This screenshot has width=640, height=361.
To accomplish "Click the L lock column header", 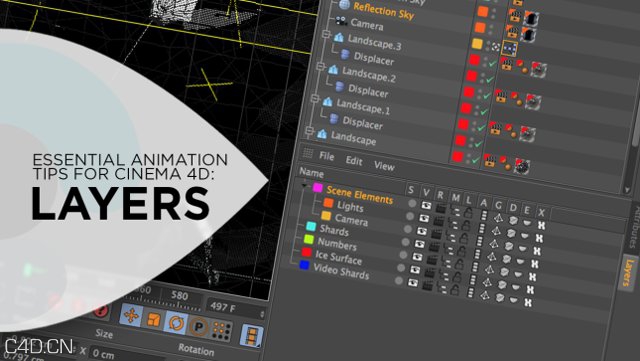I will pyautogui.click(x=469, y=200).
